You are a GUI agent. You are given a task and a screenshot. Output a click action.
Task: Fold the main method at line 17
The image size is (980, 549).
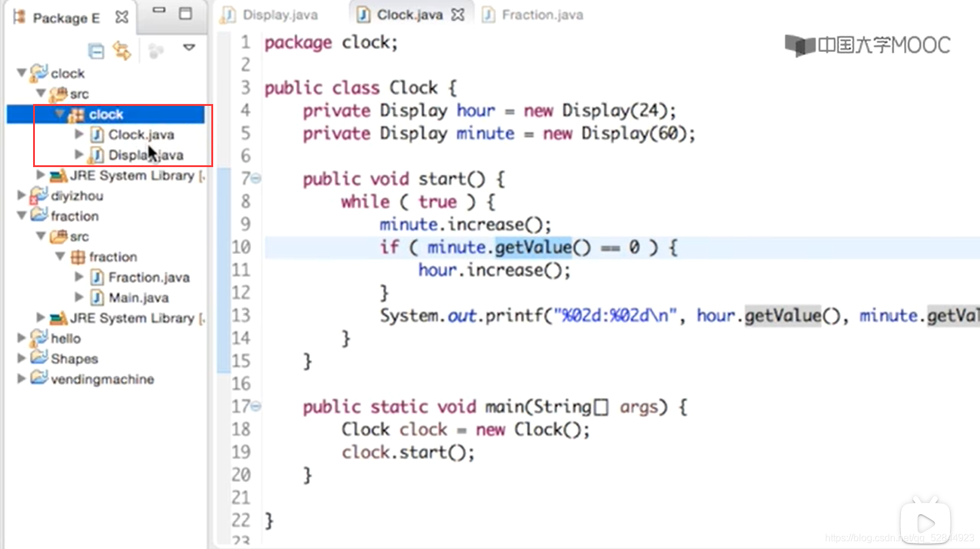256,406
